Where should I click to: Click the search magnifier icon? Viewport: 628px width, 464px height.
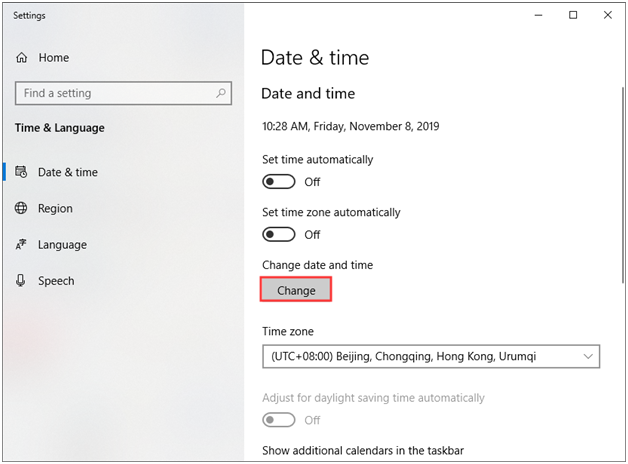click(221, 93)
